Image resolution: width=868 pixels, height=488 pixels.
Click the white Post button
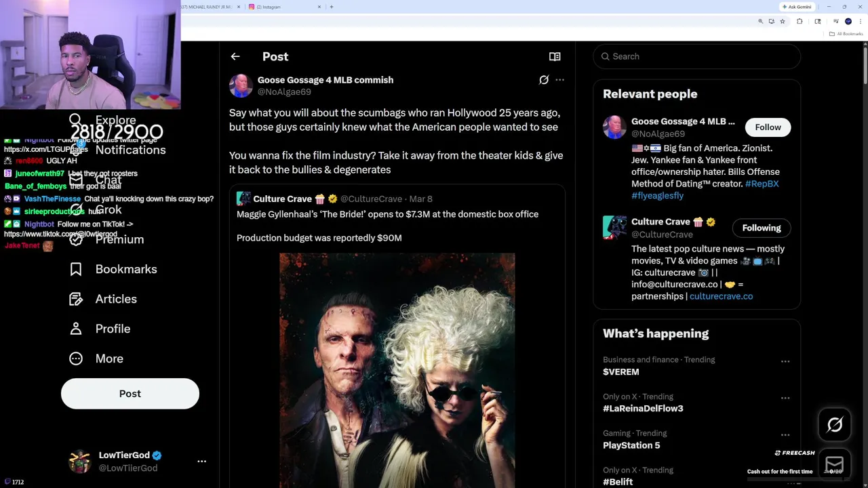(130, 394)
